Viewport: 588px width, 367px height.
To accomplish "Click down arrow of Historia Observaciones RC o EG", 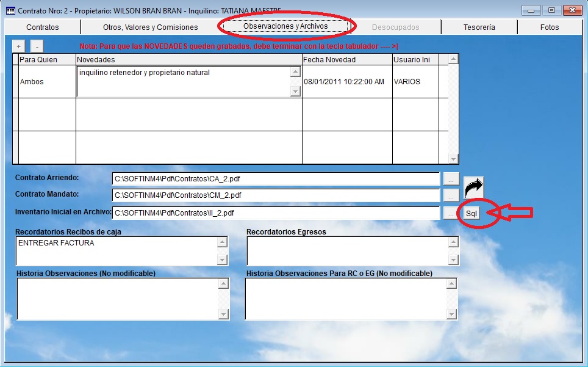I will [x=451, y=314].
